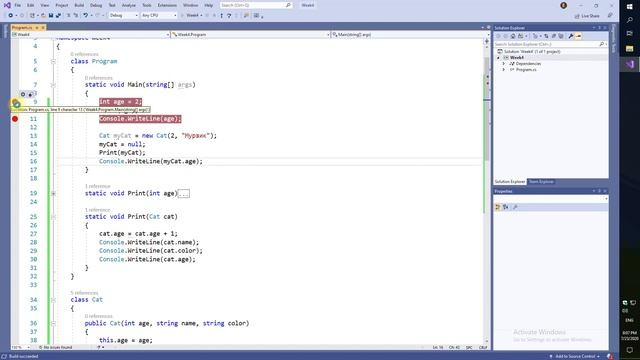Open the notification center icon

click(x=629, y=350)
